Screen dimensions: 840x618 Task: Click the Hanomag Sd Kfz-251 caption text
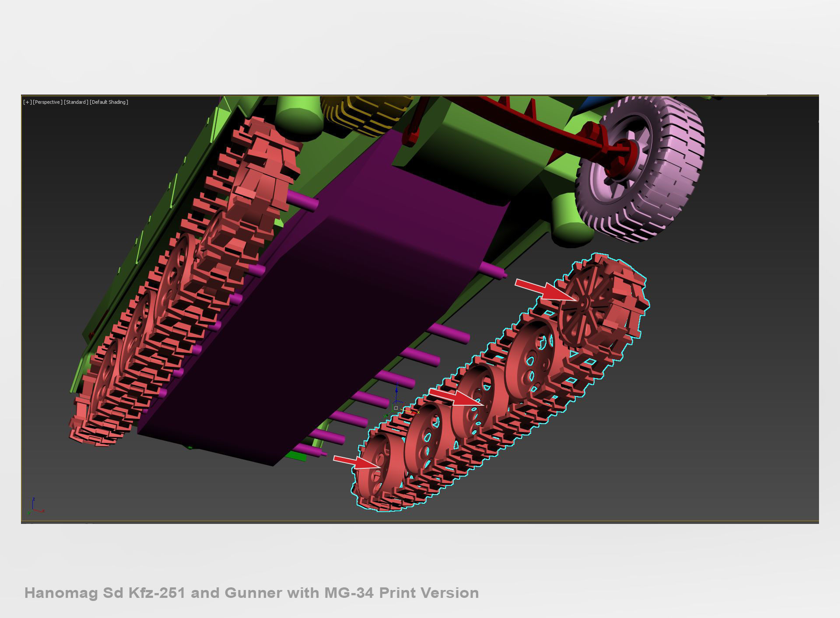(x=252, y=593)
